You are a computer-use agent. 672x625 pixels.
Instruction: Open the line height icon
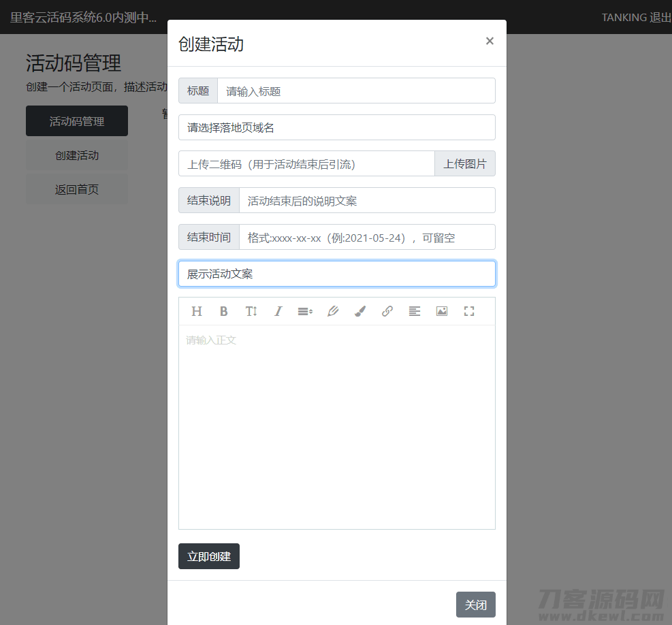point(305,311)
